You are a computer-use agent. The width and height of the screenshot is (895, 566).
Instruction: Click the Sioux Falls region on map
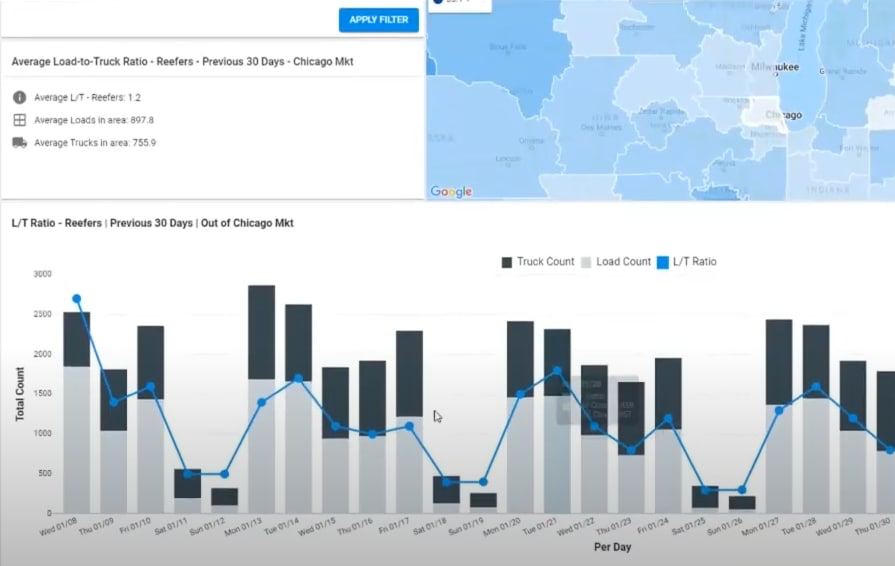pyautogui.click(x=507, y=47)
